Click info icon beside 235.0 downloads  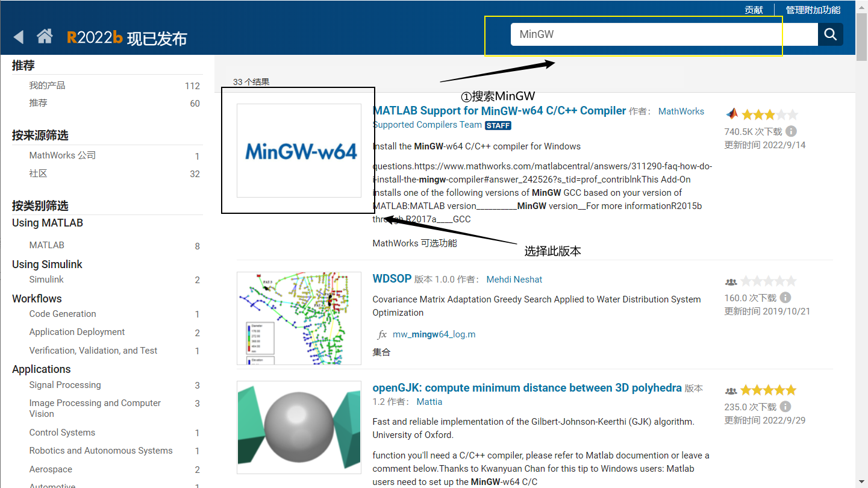pyautogui.click(x=785, y=407)
